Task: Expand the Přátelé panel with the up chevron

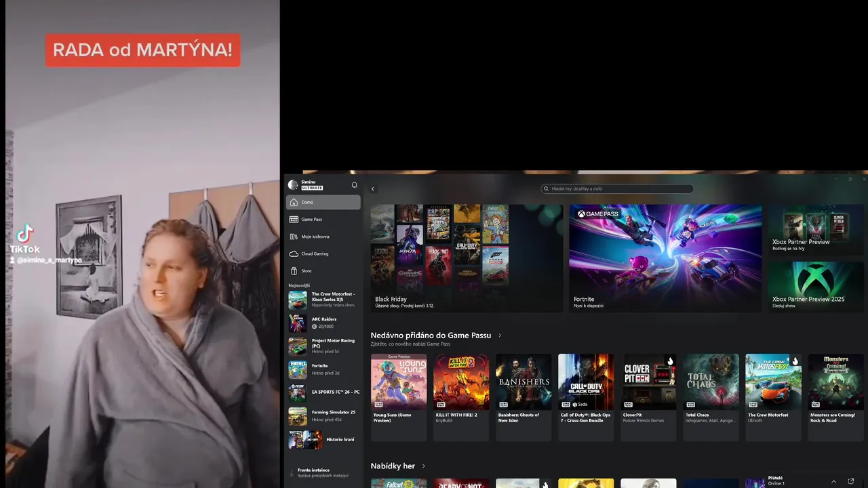Action: [x=833, y=481]
